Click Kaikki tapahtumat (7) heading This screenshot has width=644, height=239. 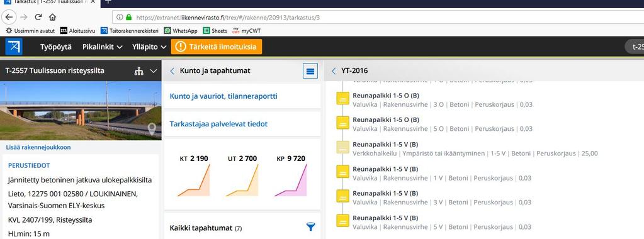pyautogui.click(x=206, y=228)
